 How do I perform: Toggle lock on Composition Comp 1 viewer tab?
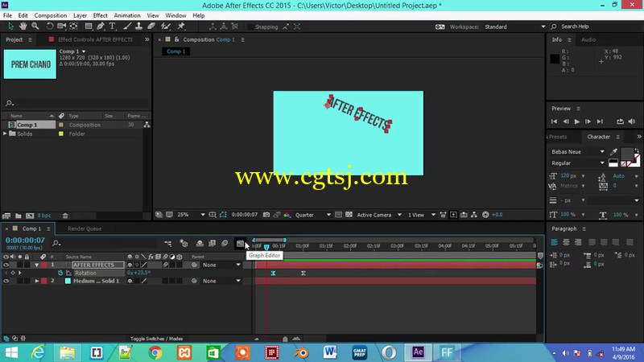pyautogui.click(x=176, y=39)
